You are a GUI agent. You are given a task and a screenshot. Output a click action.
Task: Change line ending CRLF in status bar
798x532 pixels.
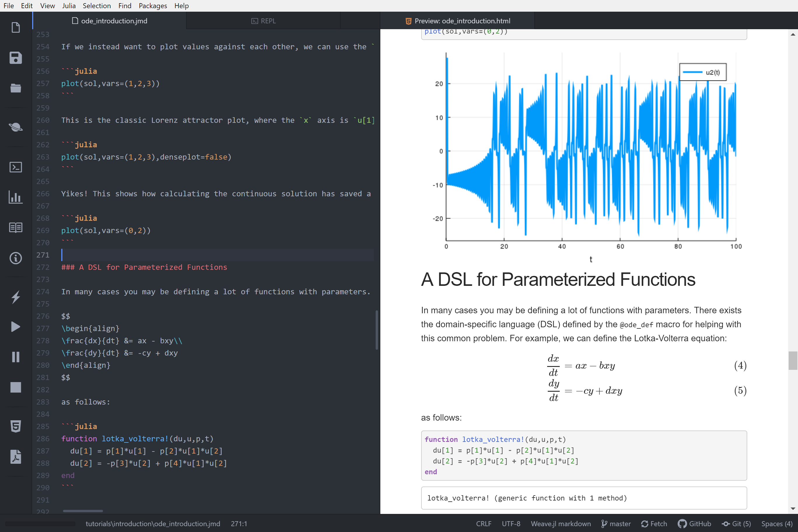pyautogui.click(x=484, y=524)
